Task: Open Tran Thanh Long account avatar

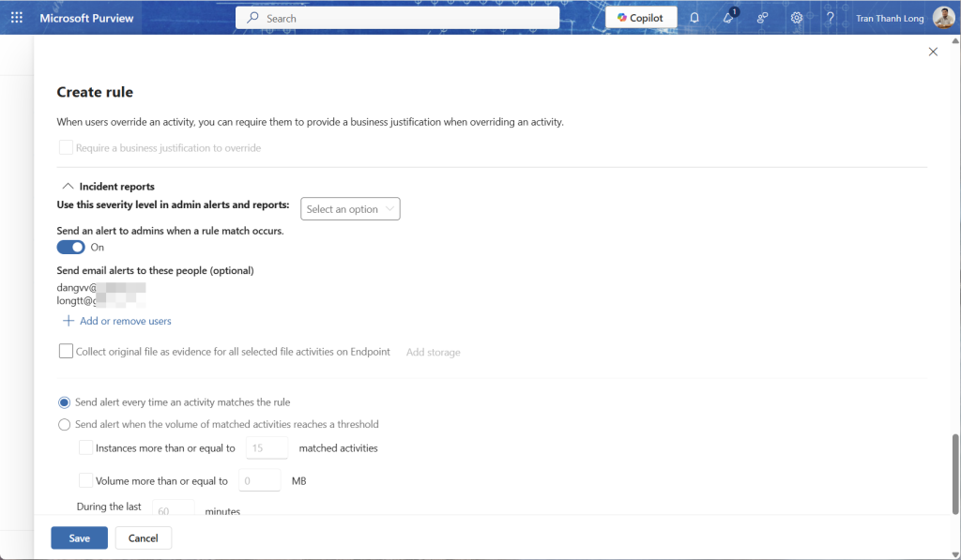Action: pos(943,18)
